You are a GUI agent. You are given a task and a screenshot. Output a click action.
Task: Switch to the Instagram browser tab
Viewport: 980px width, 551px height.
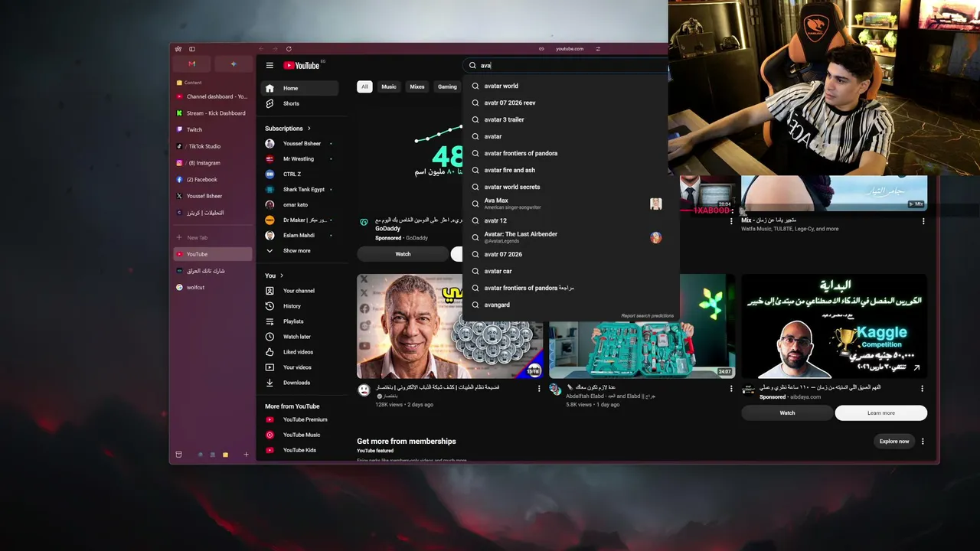(213, 163)
